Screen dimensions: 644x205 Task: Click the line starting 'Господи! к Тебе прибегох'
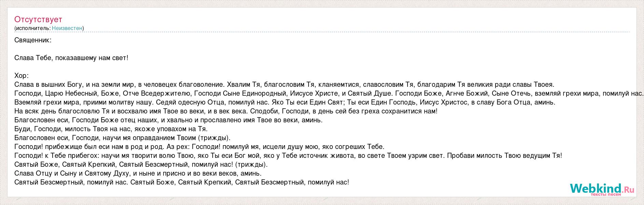click(288, 155)
